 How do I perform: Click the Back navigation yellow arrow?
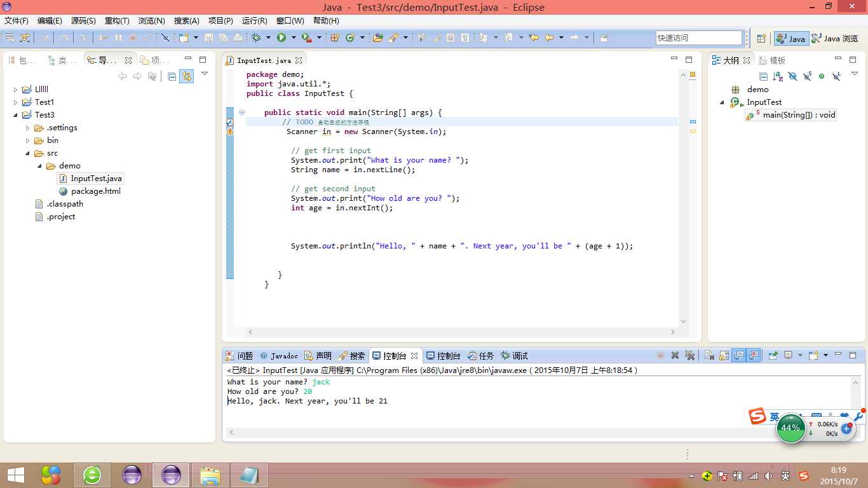548,37
